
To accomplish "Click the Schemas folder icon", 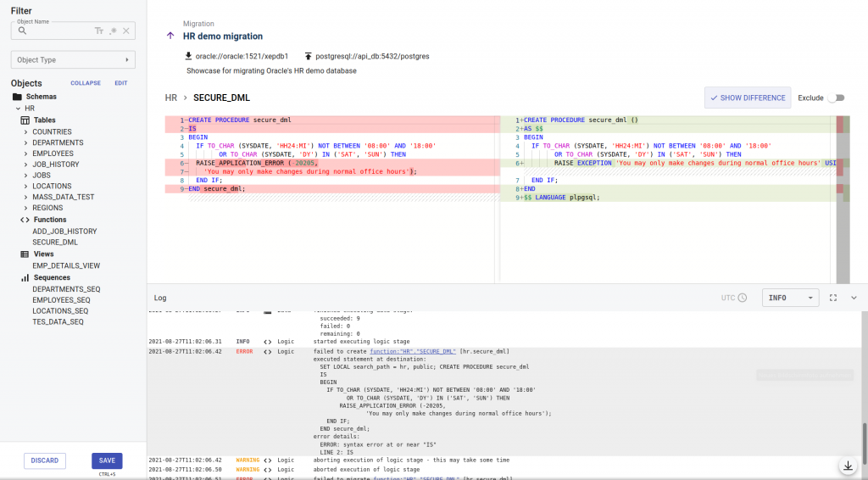I will [x=17, y=97].
